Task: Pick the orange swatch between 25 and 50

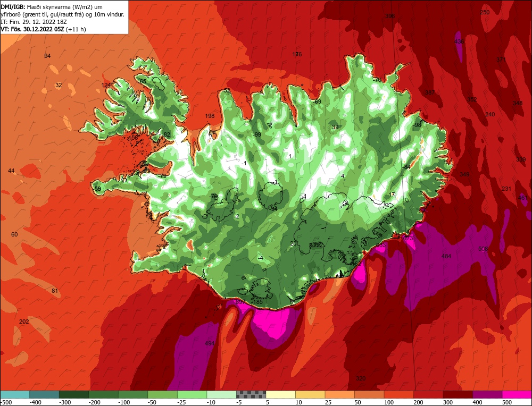Action: click(339, 394)
